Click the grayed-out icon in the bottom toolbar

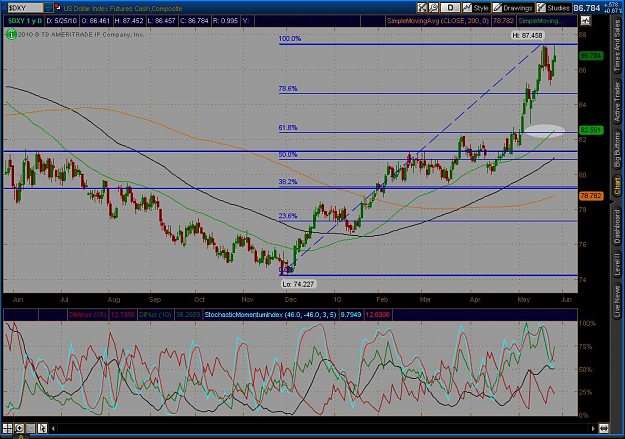tap(31, 428)
